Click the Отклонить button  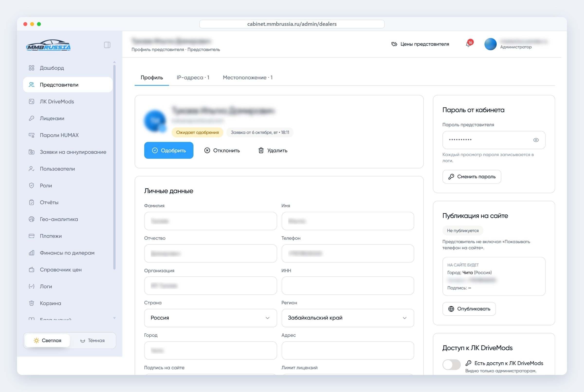[222, 150]
